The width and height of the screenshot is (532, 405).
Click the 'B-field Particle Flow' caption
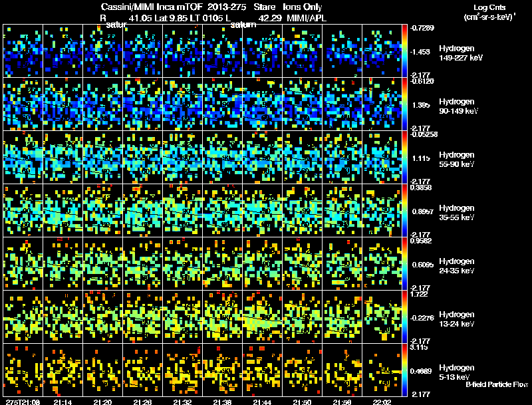pos(497,384)
